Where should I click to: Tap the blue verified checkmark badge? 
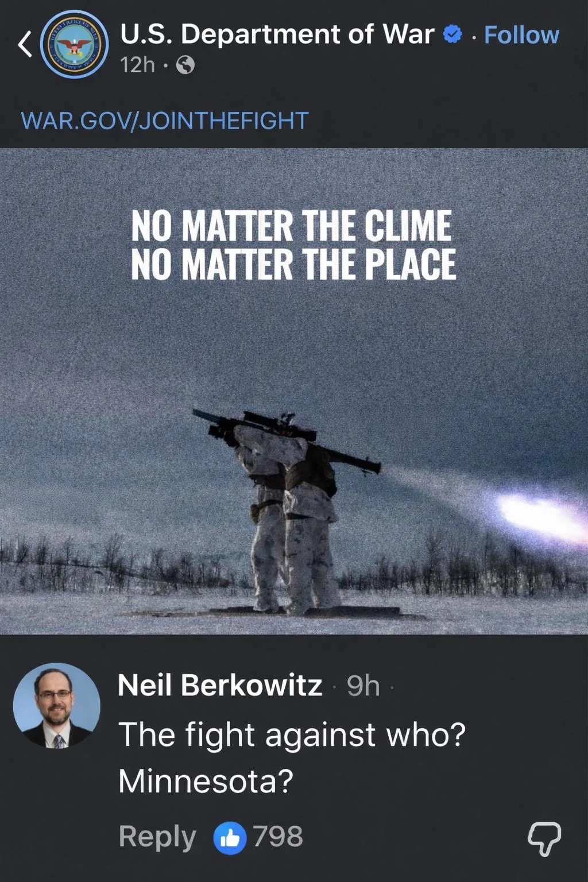pos(453,34)
